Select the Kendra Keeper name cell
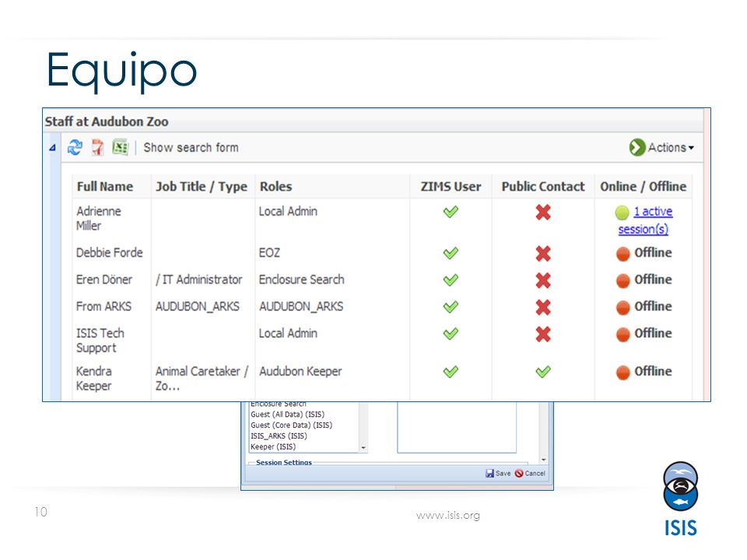Screen dimensions: 747x560 94,379
